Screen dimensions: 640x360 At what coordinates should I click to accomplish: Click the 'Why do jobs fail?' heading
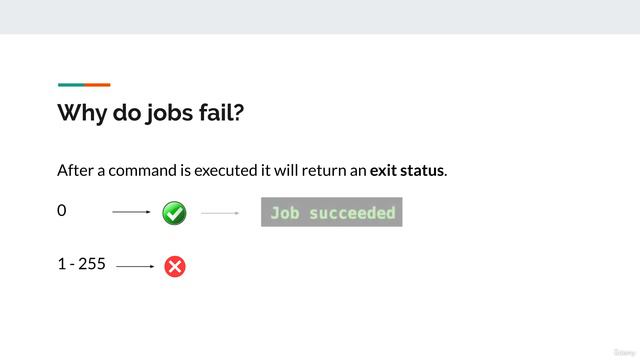tap(151, 112)
